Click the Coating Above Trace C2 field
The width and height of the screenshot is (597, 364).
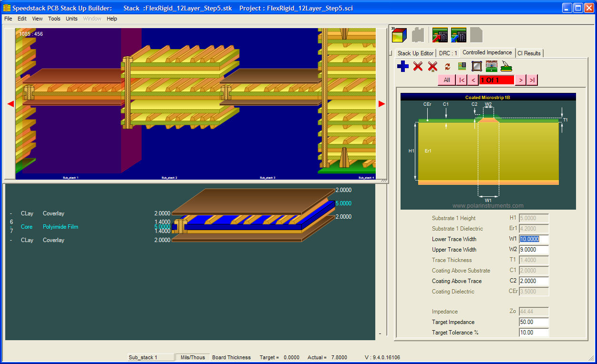click(534, 281)
